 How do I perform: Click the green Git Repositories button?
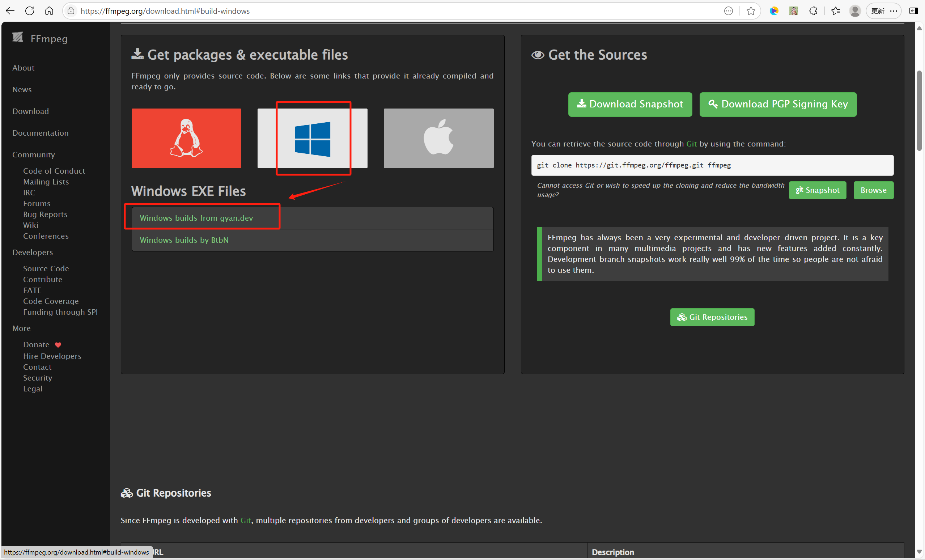point(712,317)
